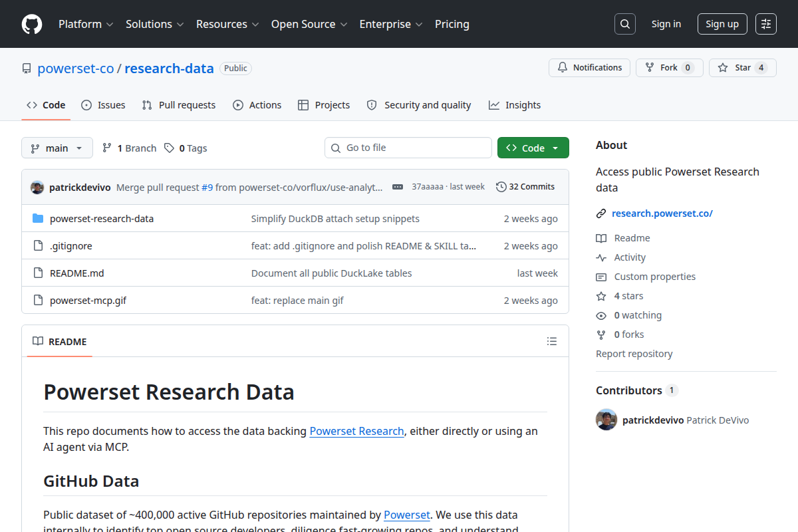Image resolution: width=798 pixels, height=532 pixels.
Task: Click the star icon in Star button
Action: coord(723,68)
